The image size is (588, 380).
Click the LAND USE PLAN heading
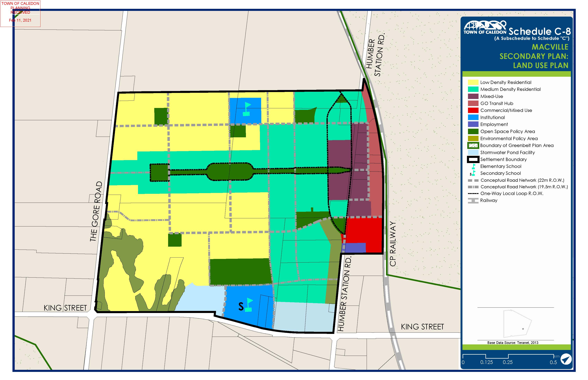541,65
